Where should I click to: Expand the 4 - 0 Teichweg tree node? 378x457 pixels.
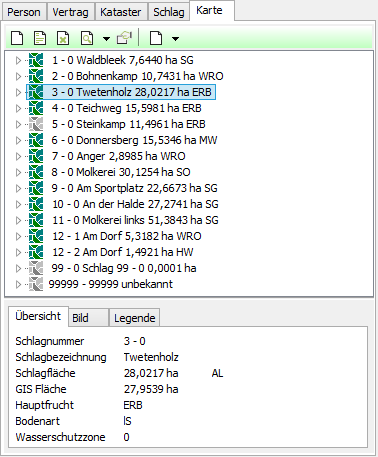tap(18, 108)
